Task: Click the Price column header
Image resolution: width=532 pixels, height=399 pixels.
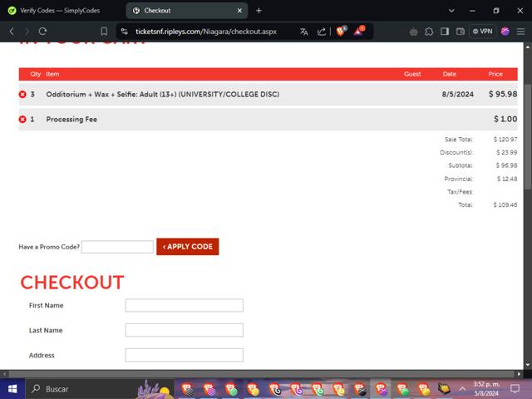Action: point(495,74)
